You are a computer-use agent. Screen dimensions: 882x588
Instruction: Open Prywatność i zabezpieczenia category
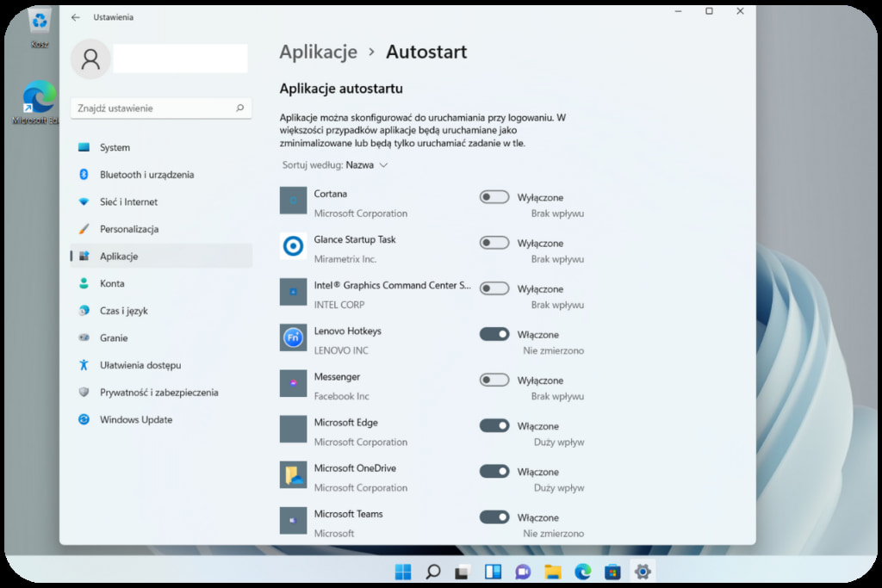point(161,393)
